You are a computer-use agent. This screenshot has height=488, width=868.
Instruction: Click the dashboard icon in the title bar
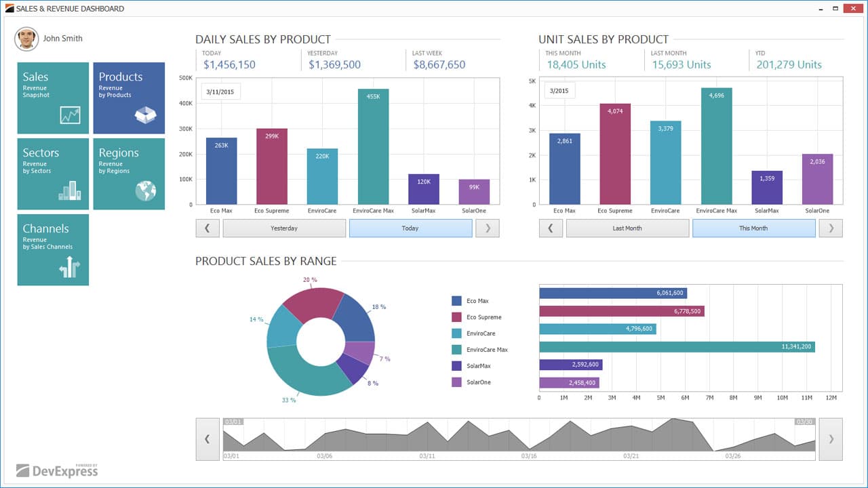9,8
